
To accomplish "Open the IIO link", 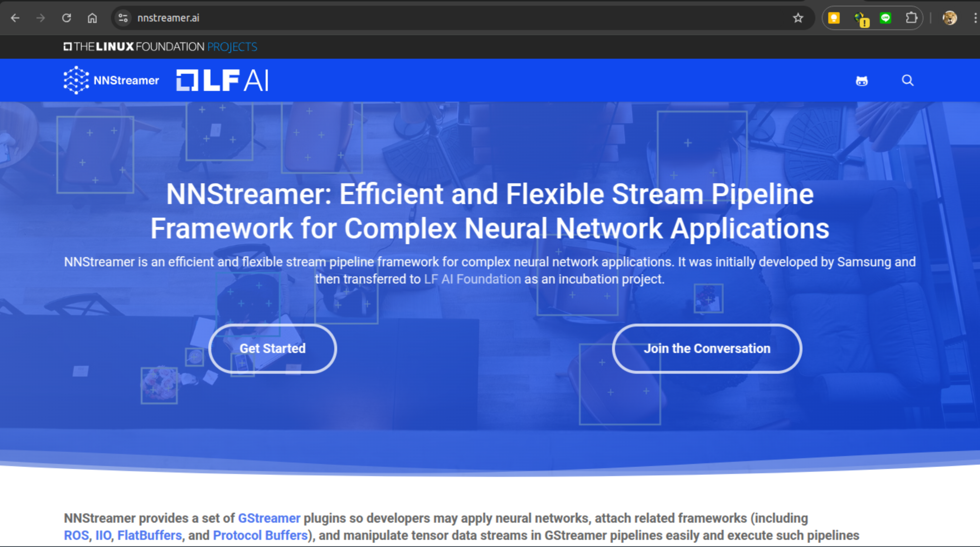I will click(x=103, y=535).
